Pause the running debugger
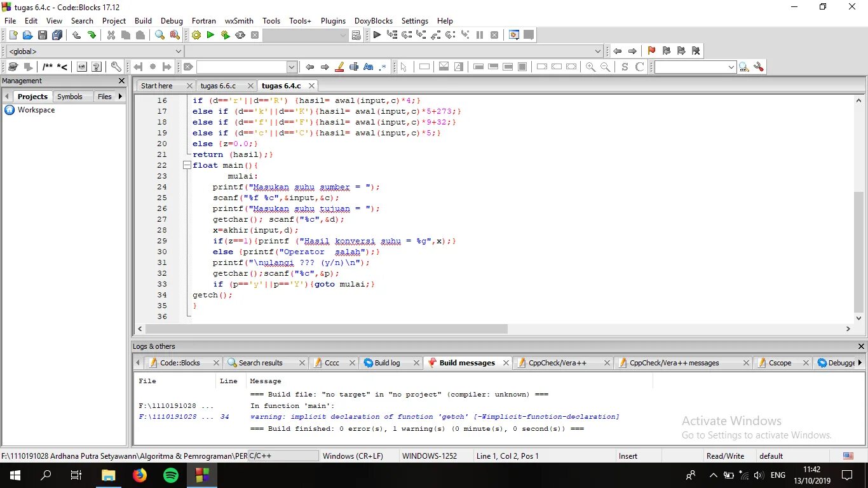Image resolution: width=868 pixels, height=488 pixels. [480, 35]
